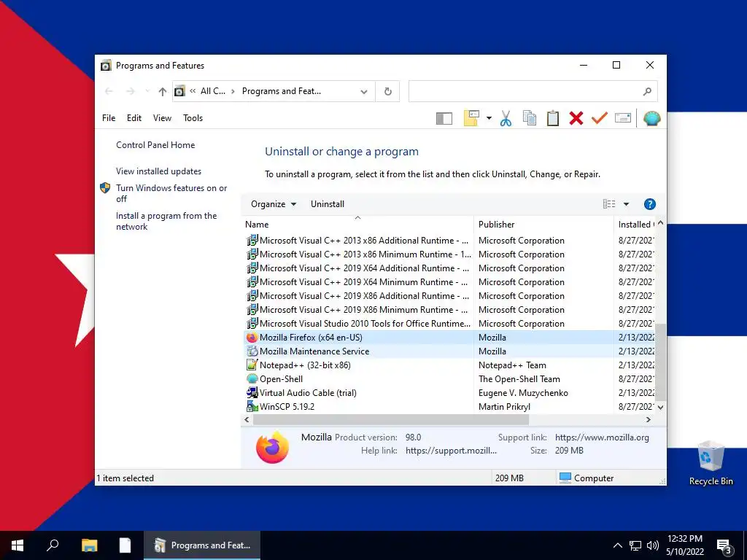Click the horizontal scrollbar thumb
The height and width of the screenshot is (560, 747).
pos(391,419)
